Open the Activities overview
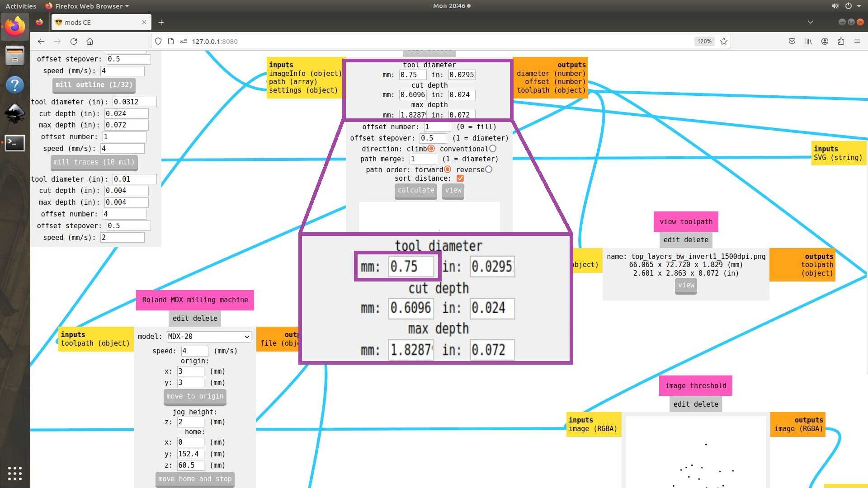This screenshot has width=868, height=488. 21,6
